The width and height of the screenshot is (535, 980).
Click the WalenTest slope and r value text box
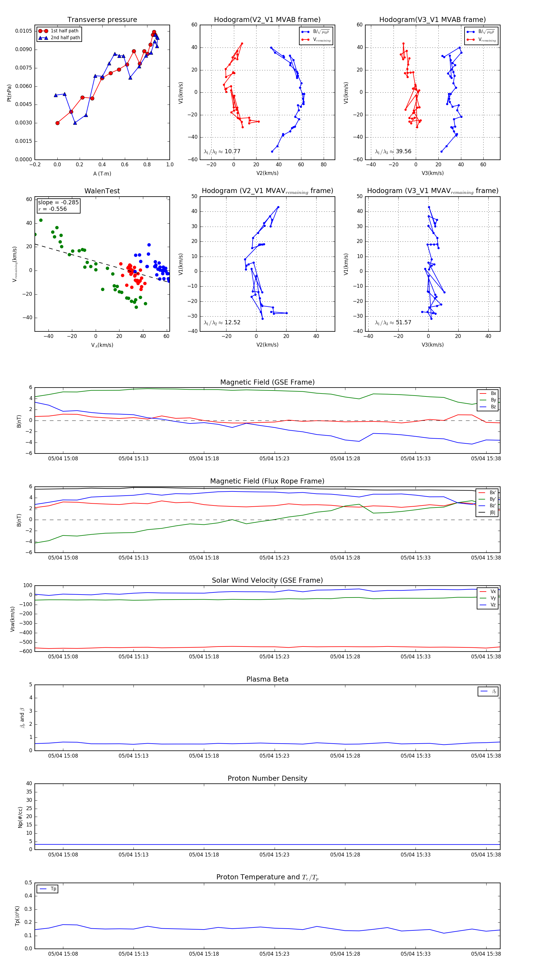(58, 206)
